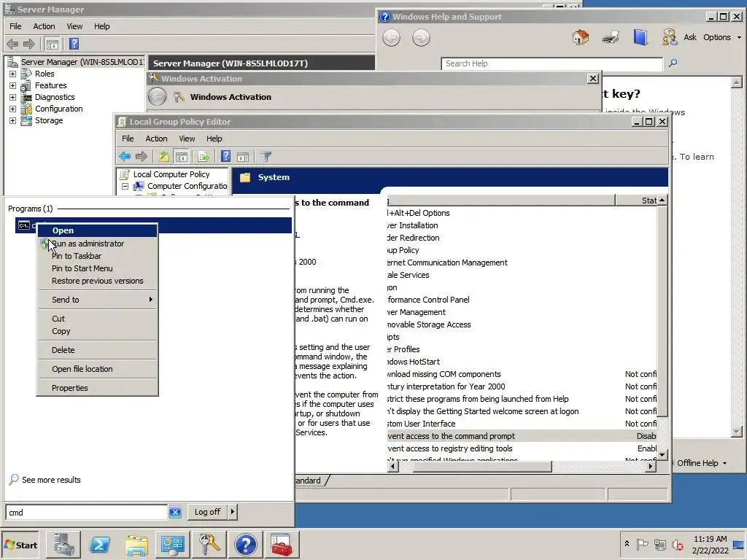The width and height of the screenshot is (747, 560).
Task: Open Options dropdown in Help and Support
Action: 721,37
